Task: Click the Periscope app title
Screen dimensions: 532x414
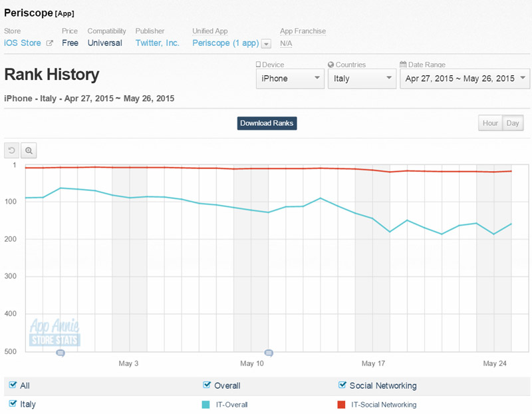Action: tap(29, 13)
